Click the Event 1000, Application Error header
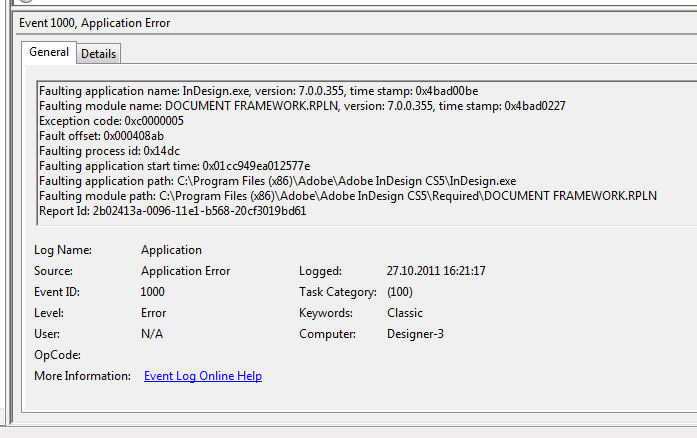 coord(95,23)
